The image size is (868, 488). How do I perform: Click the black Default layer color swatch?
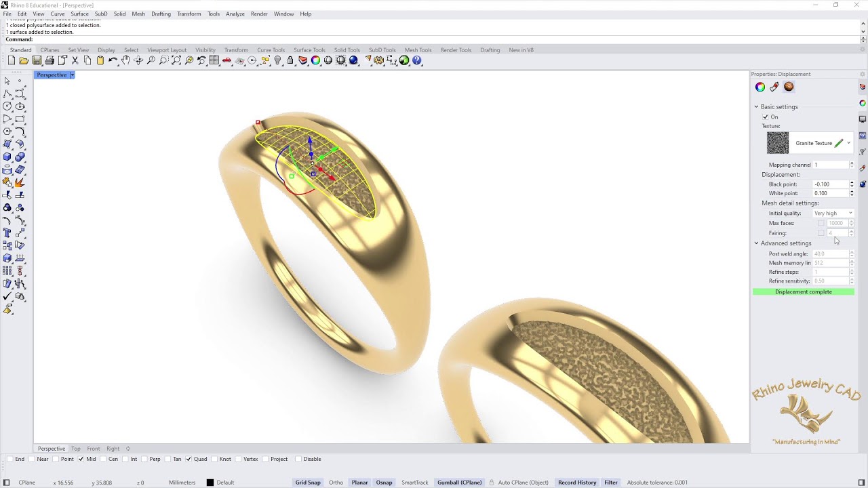tap(210, 483)
